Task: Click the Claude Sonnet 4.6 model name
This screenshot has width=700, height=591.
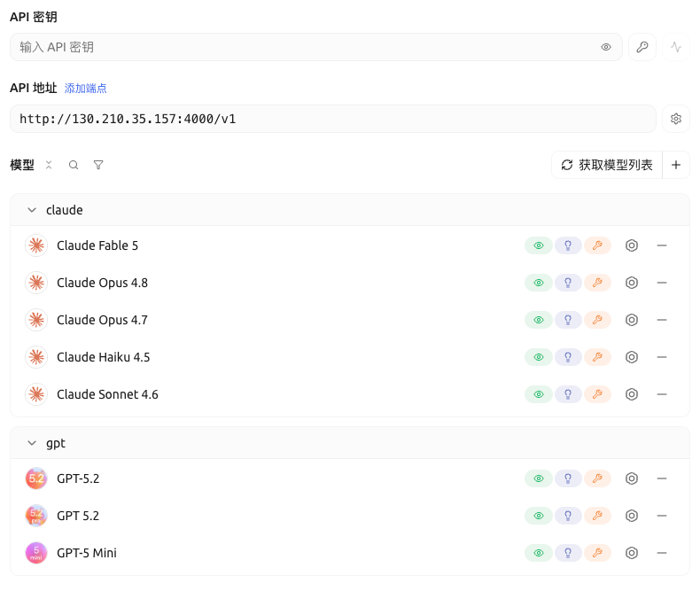Action: coord(107,394)
